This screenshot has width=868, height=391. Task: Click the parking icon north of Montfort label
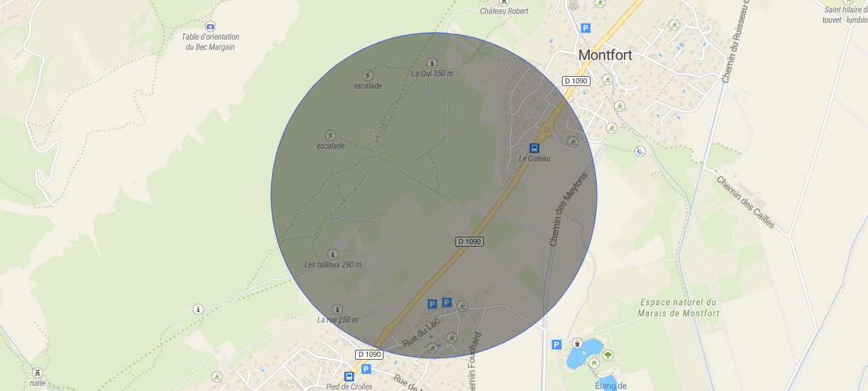(586, 28)
